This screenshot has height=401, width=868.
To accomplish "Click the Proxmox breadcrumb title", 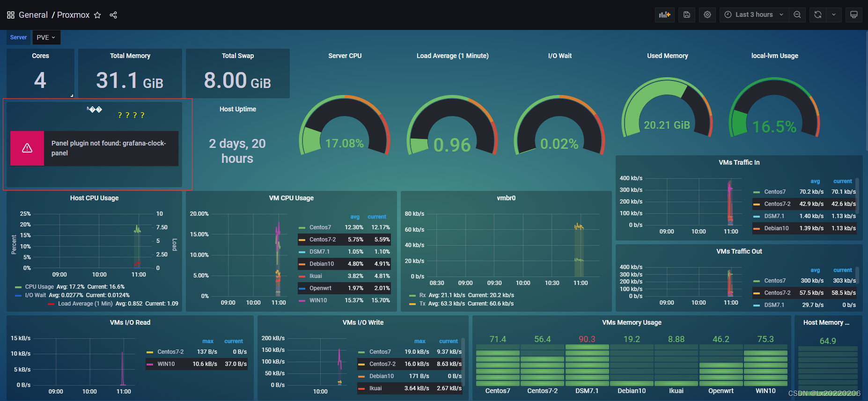I will (x=73, y=15).
